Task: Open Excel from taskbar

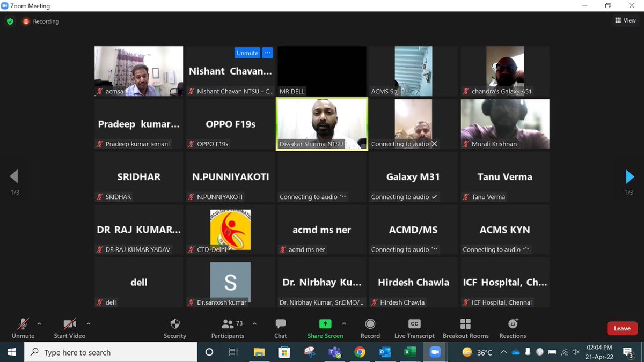Action: pos(410,352)
